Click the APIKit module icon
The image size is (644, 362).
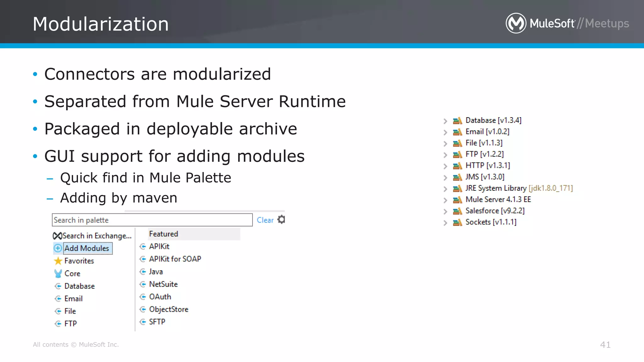(143, 246)
